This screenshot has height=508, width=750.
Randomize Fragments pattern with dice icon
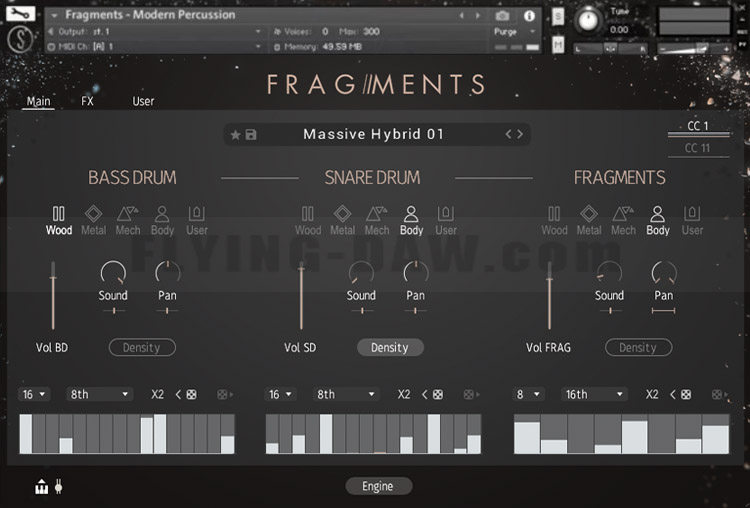[686, 395]
